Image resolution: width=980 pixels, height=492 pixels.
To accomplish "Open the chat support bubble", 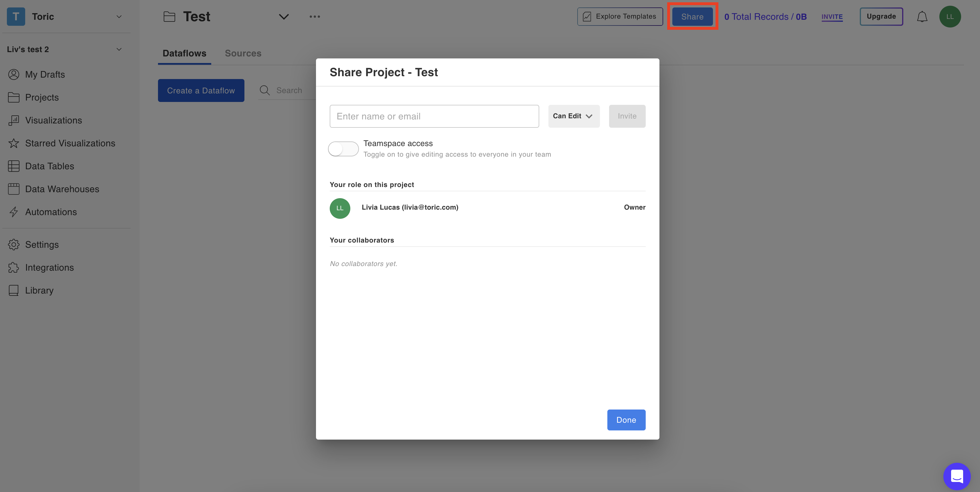I will coord(957,476).
